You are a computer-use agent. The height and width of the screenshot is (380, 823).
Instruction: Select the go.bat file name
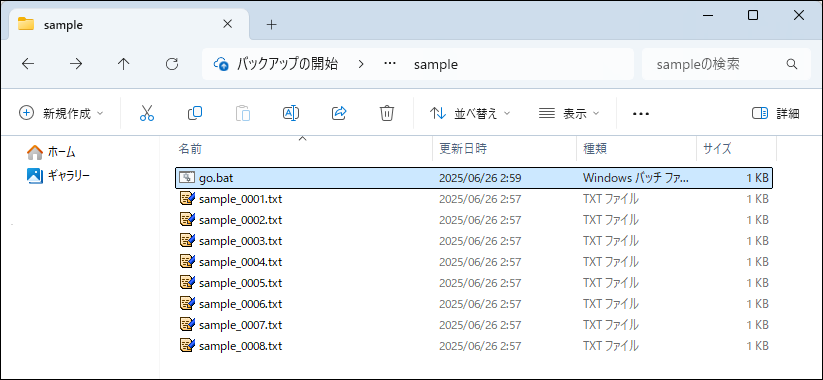pos(216,178)
